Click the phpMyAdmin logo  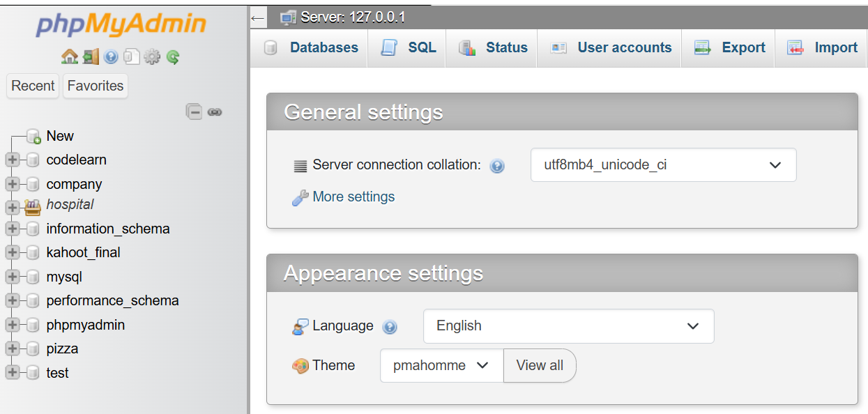[x=121, y=25]
